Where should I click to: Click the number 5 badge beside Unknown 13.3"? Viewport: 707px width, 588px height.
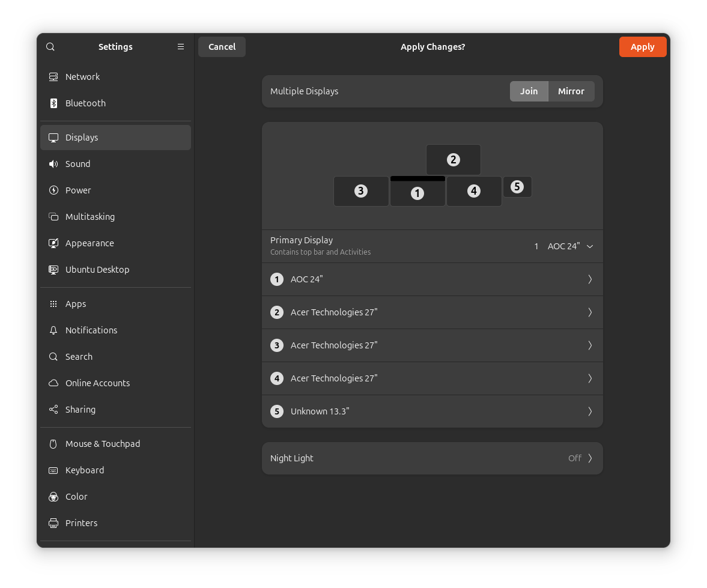(x=277, y=411)
